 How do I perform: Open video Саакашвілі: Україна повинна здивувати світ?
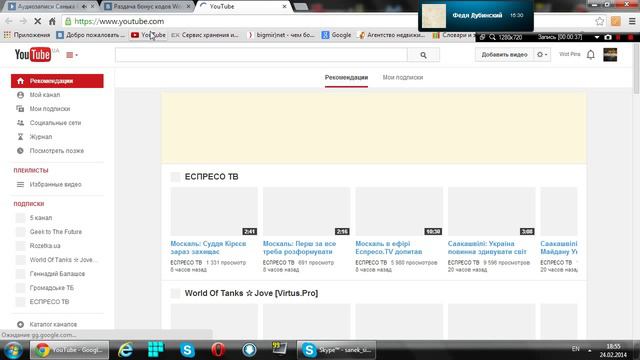click(x=487, y=247)
